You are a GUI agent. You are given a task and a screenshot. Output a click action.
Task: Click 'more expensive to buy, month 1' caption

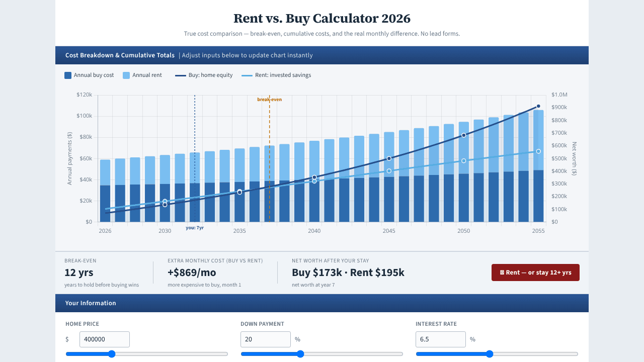tap(204, 285)
